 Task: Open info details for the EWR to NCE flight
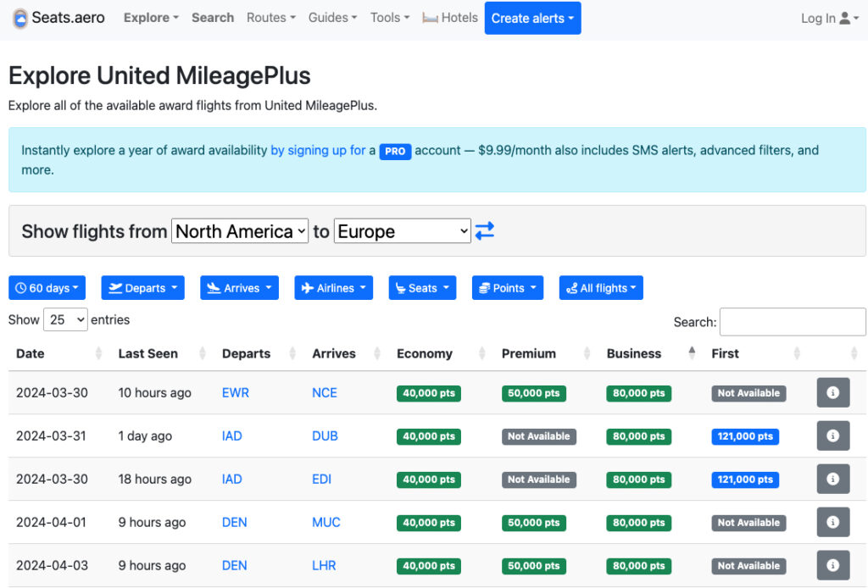pos(832,392)
